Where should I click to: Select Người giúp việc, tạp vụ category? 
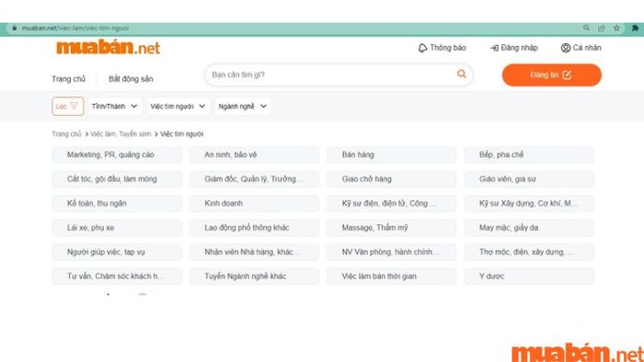[x=117, y=252]
